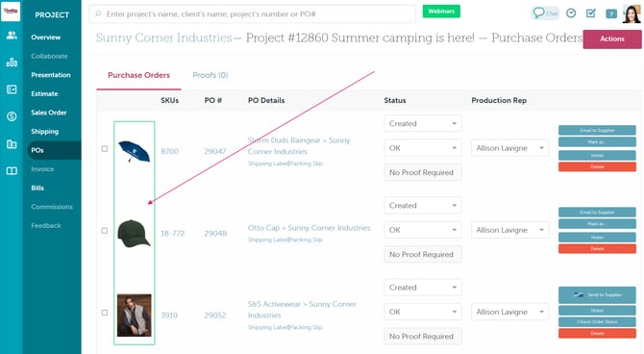Open S&S Activewear PO details link
644x354 pixels.
point(302,310)
